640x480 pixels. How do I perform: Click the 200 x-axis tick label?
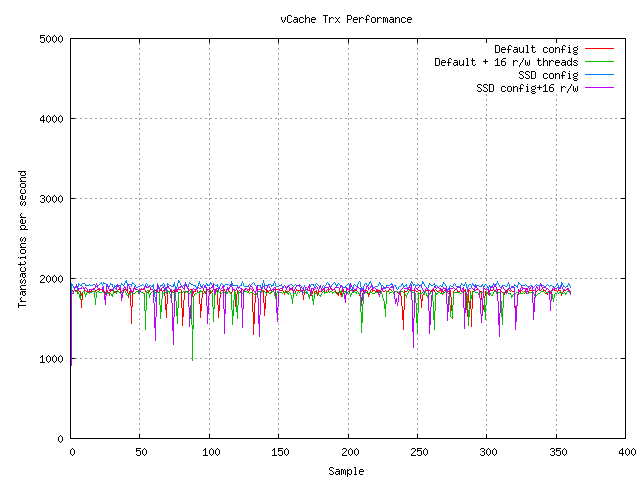[348, 453]
